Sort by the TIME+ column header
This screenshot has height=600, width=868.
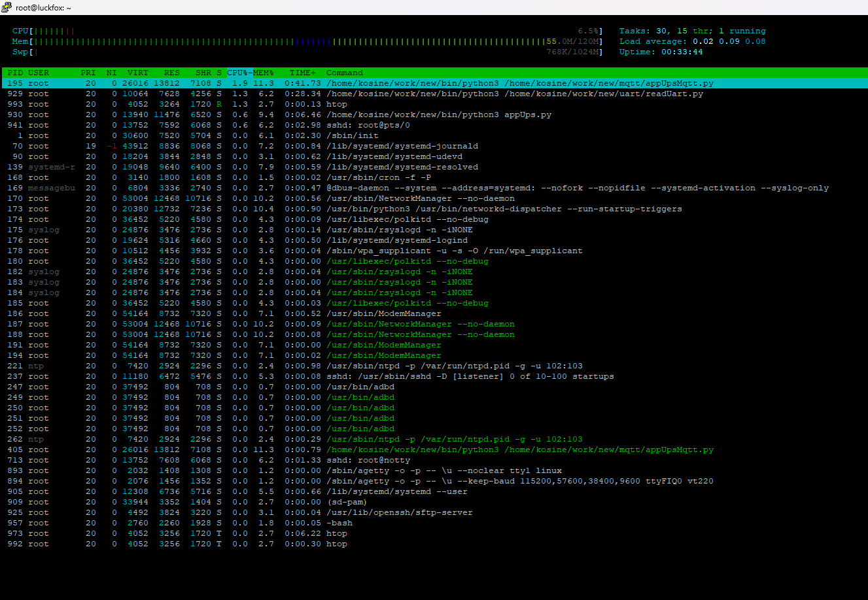(x=303, y=73)
